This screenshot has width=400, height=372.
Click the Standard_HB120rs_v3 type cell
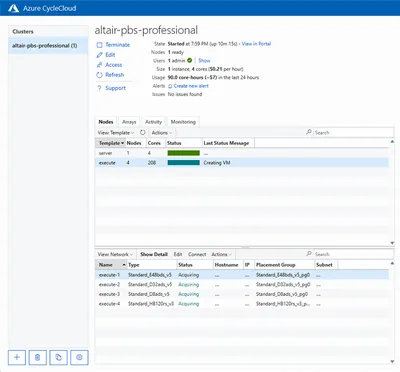coord(151,304)
